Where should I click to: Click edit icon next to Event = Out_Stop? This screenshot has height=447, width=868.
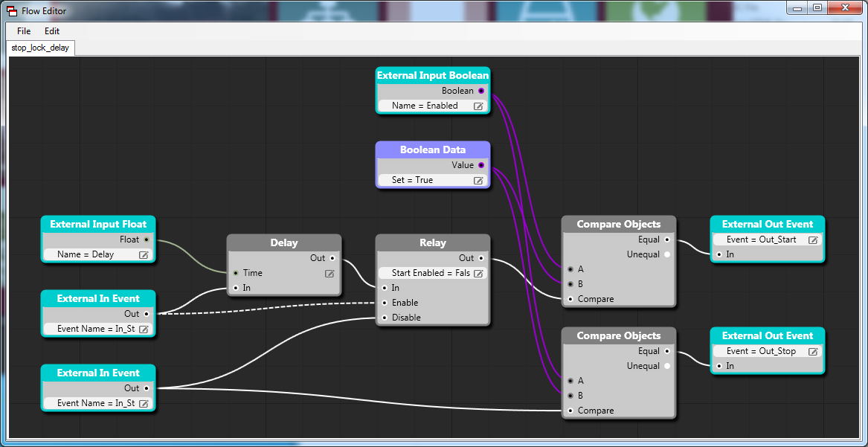813,351
